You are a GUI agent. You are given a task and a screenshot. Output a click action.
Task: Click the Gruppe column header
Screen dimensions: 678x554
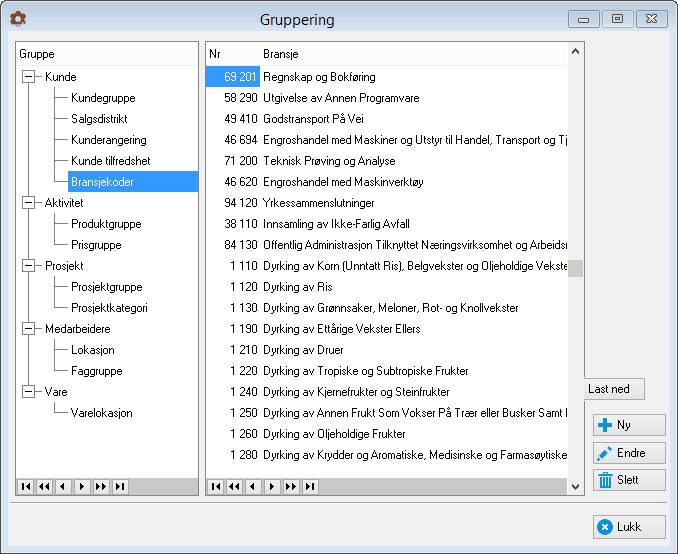107,54
